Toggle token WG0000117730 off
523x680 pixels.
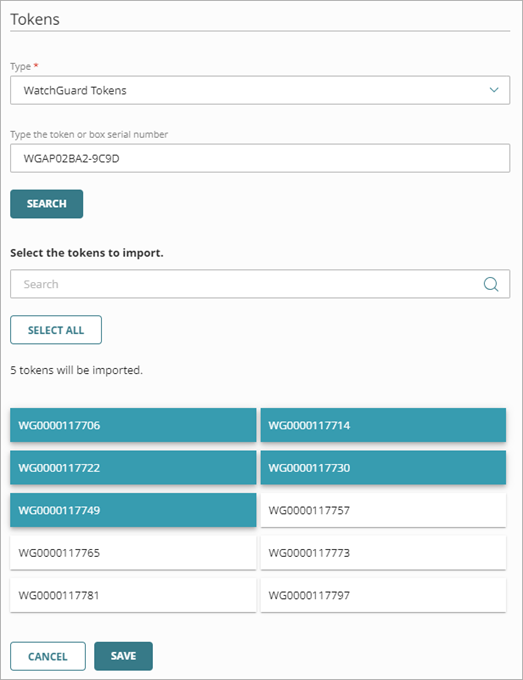[x=383, y=468]
